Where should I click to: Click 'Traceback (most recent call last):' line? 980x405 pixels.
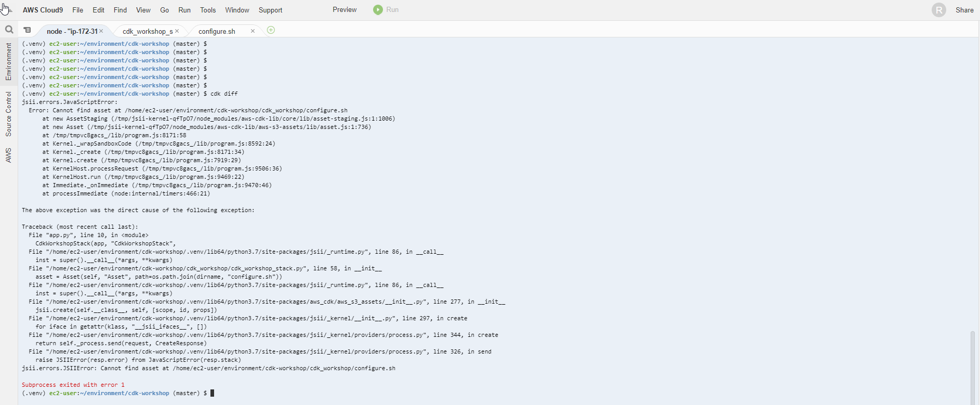[80, 227]
